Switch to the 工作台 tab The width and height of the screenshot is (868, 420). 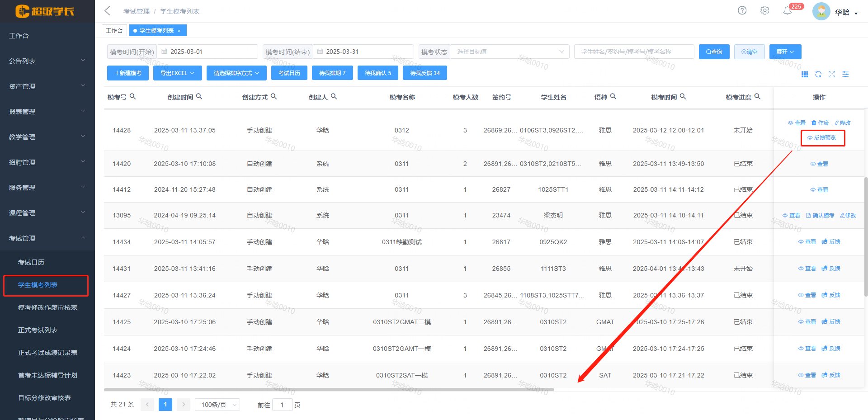coord(114,31)
